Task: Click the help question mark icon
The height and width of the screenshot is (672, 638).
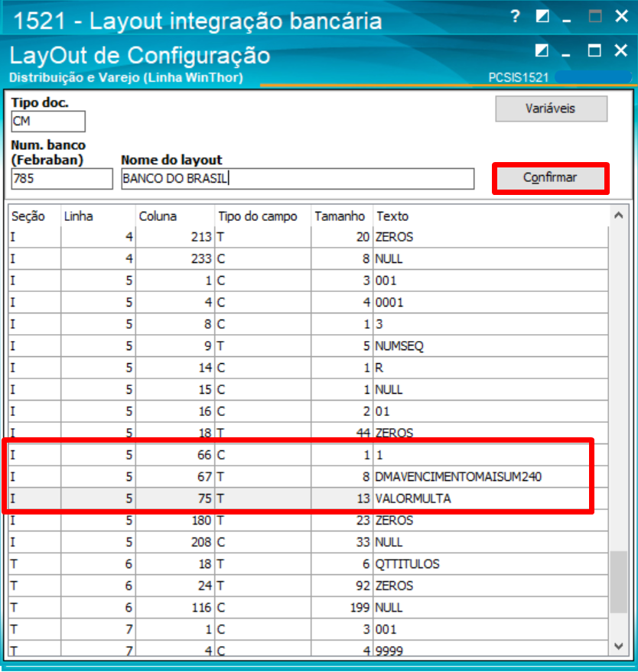Action: (x=514, y=15)
